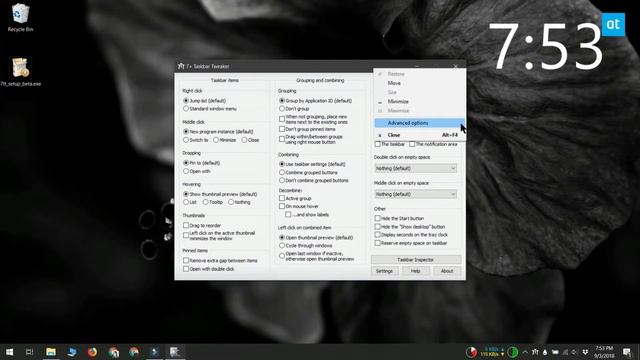640x360 pixels.
Task: Enable Reserve empty space on taskbar
Action: tap(411, 243)
